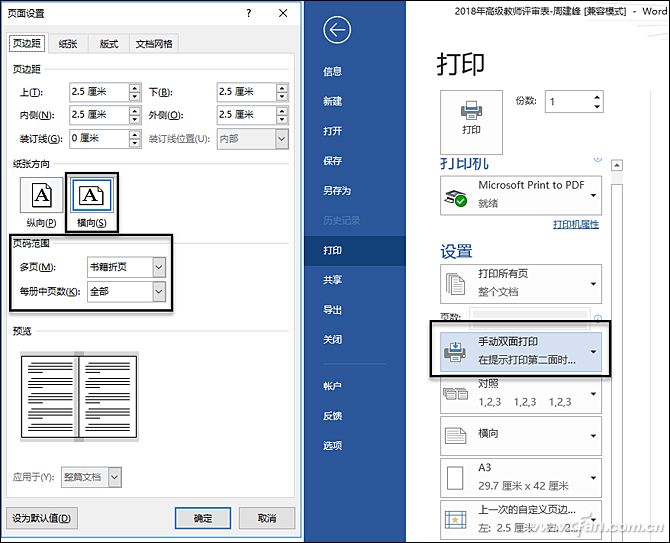Close the 页面设置 dialog
Viewport: 670px width, 543px height.
coord(283,13)
